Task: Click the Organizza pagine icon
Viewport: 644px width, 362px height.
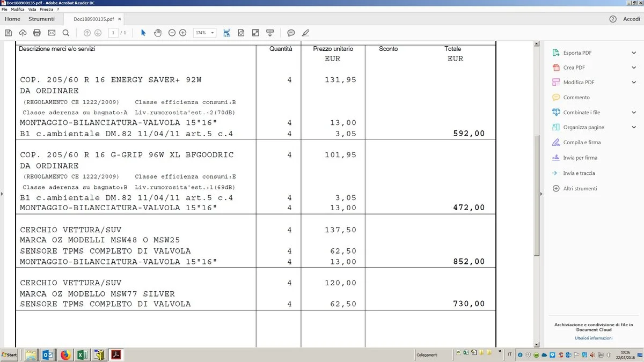Action: pyautogui.click(x=555, y=128)
